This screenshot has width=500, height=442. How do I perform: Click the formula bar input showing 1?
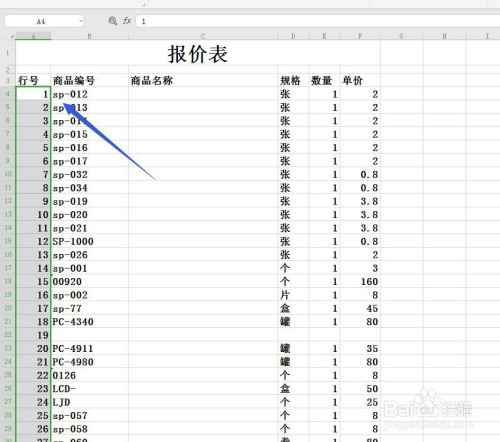[318, 21]
